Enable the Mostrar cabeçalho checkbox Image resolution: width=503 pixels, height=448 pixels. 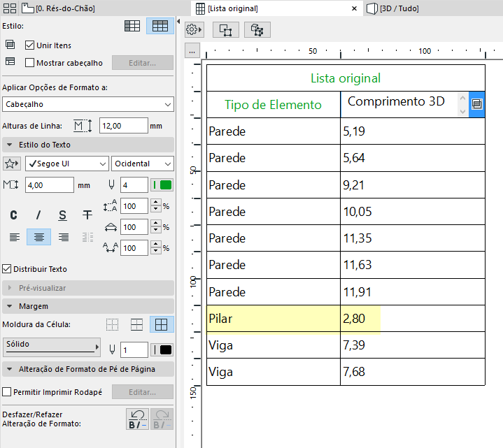[29, 63]
